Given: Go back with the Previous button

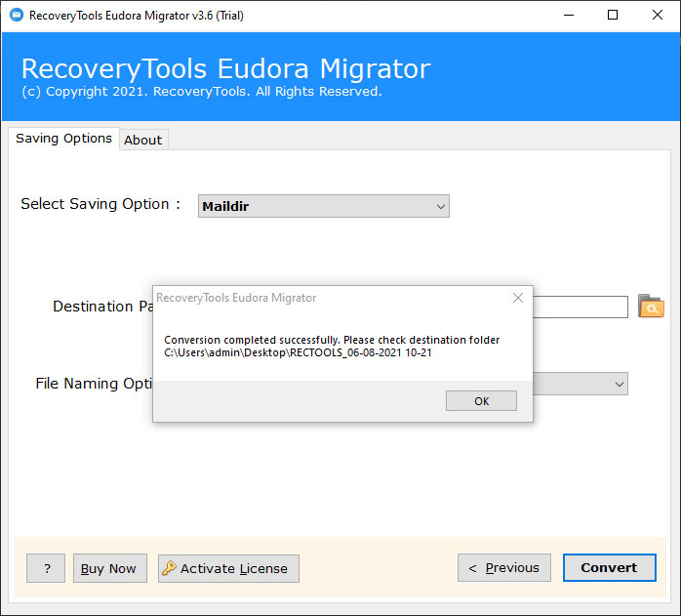Looking at the screenshot, I should (x=504, y=568).
